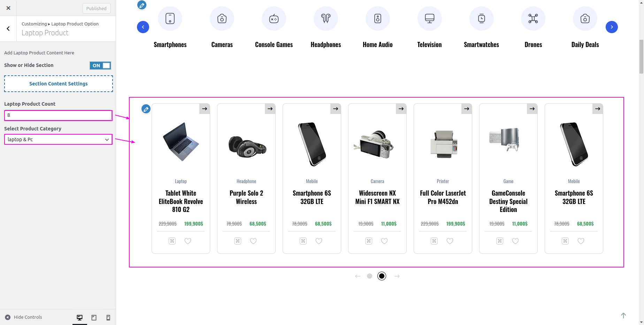Image resolution: width=644 pixels, height=325 pixels.
Task: Open the Headphones category link
Action: point(326,45)
